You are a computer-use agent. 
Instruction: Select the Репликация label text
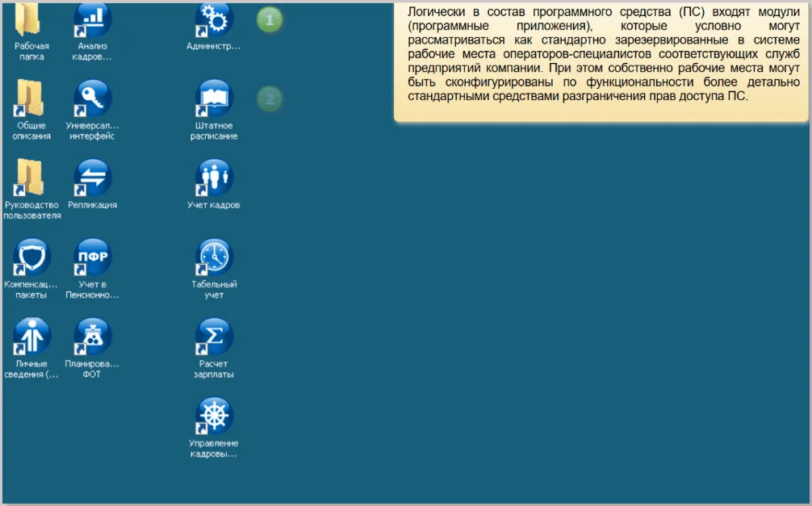click(93, 205)
